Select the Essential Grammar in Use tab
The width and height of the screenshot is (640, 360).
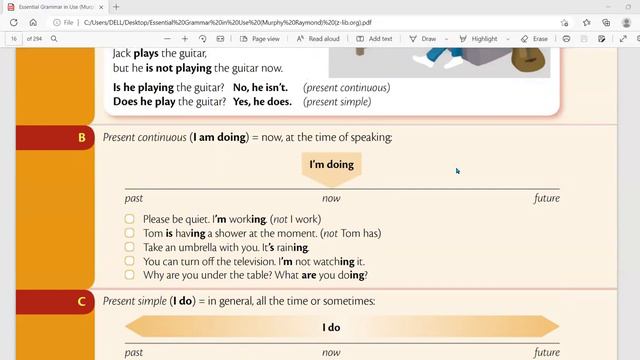coord(56,7)
